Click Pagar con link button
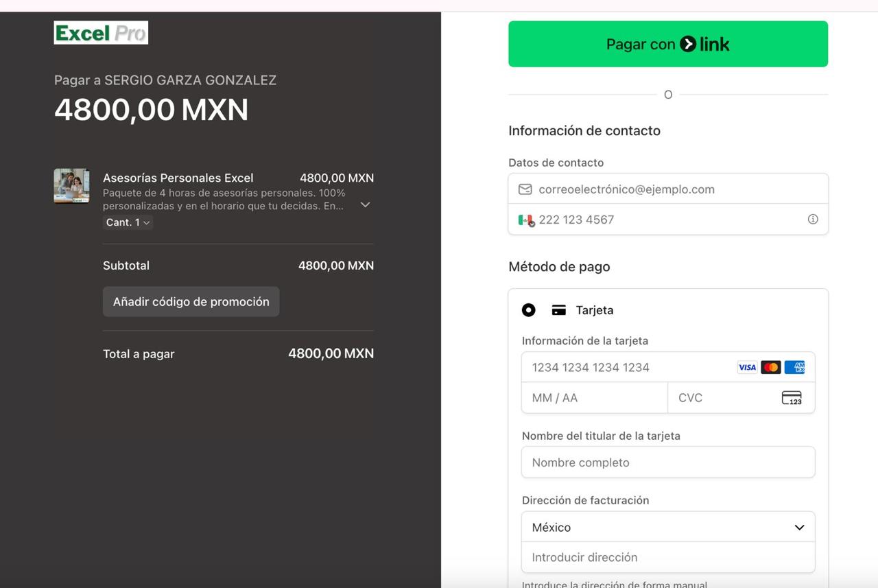The height and width of the screenshot is (588, 878). [x=668, y=44]
